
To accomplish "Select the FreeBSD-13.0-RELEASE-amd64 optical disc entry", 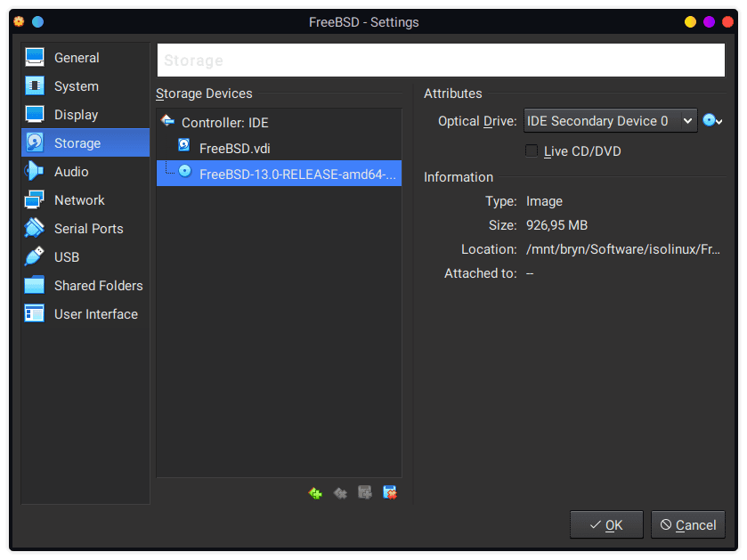I will [x=280, y=174].
